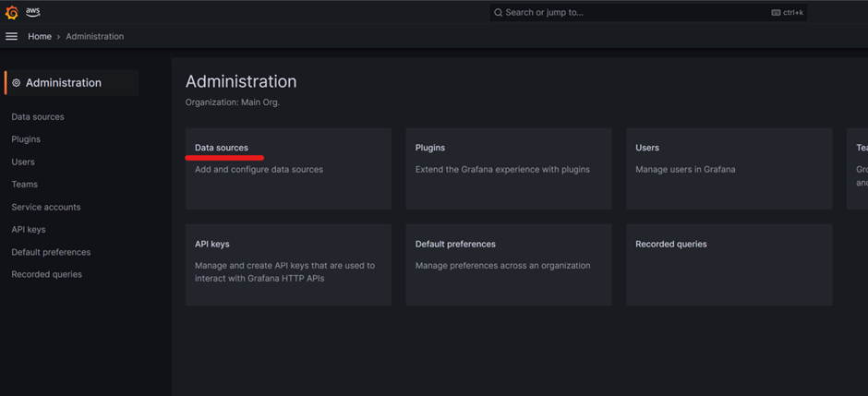This screenshot has width=868, height=396.
Task: Click 'Manage preferences across an organization' text
Action: [x=502, y=266]
